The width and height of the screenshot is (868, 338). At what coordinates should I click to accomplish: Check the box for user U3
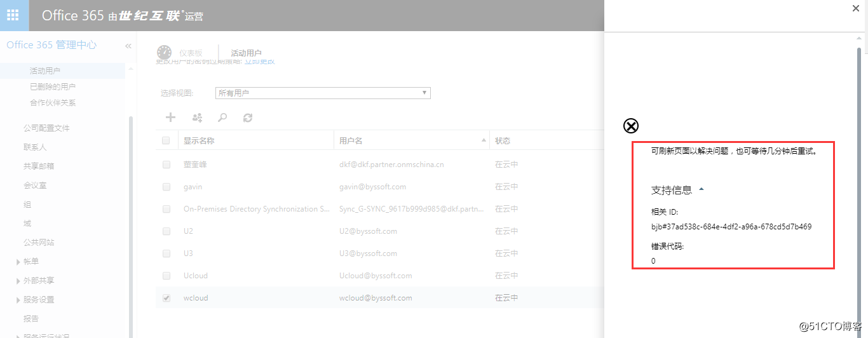[x=166, y=253]
